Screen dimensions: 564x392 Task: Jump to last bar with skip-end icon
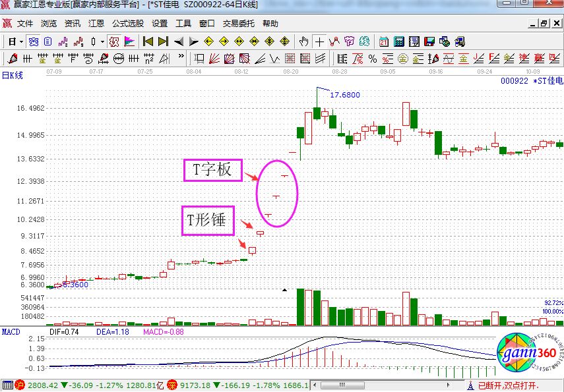point(163,42)
